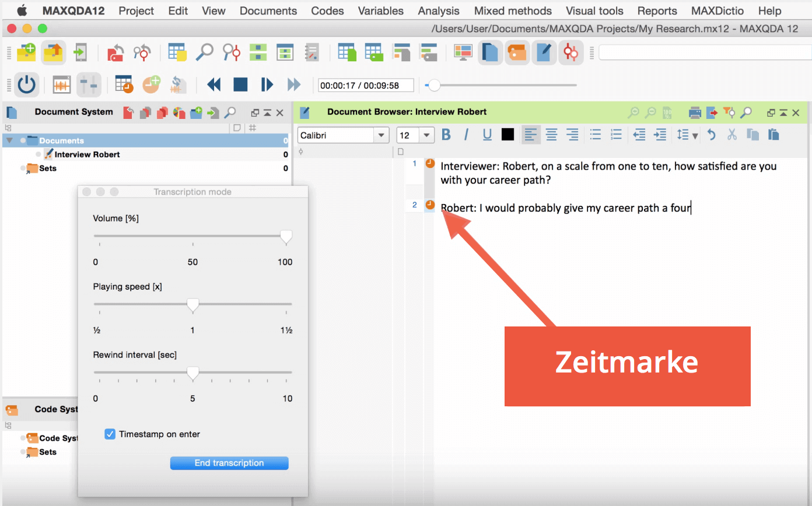Viewport: 812px width, 506px height.
Task: Click the search magnifier in Document Browser header
Action: click(745, 113)
